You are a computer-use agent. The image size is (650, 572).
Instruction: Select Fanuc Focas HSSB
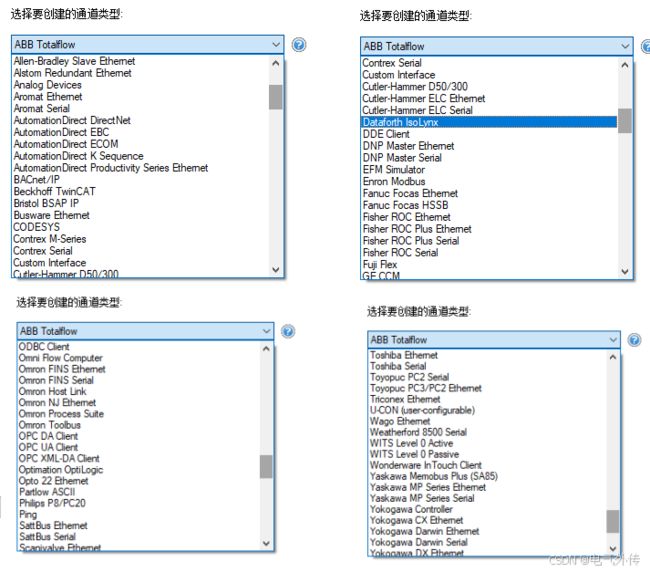coord(405,205)
